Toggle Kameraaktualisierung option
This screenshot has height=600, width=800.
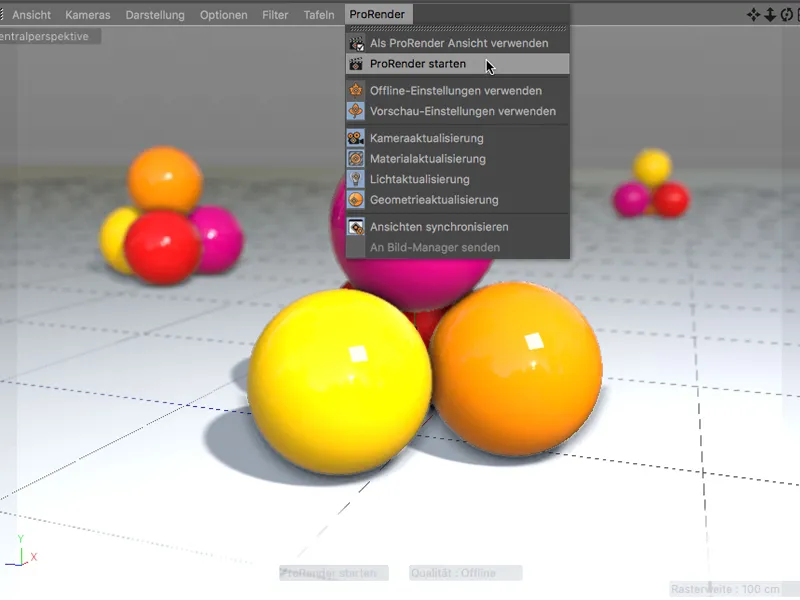[x=458, y=138]
